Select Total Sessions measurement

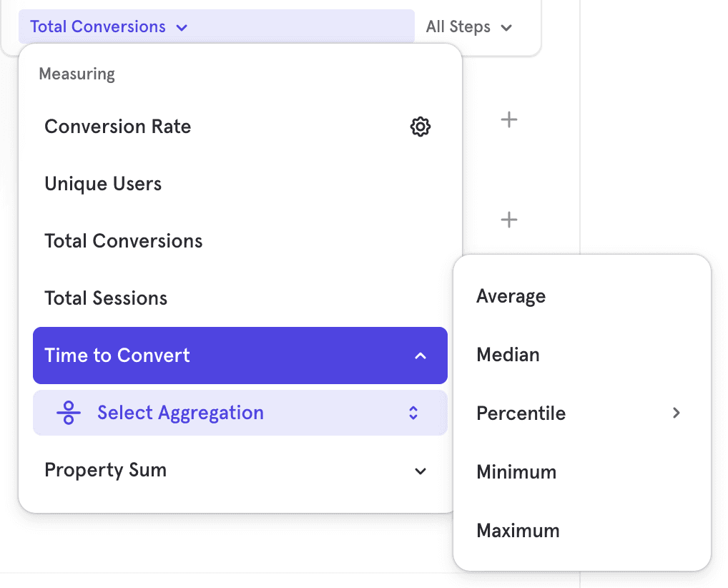[106, 299]
